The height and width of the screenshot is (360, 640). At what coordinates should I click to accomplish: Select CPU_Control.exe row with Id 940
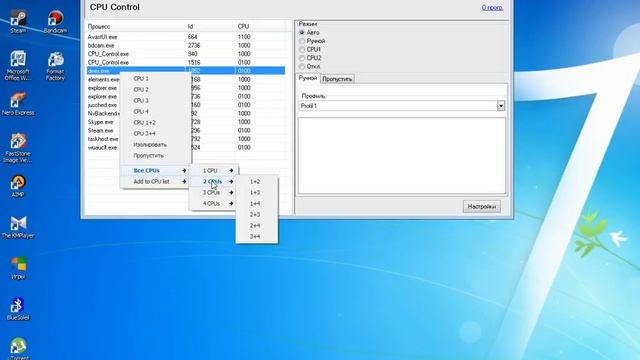[186, 54]
